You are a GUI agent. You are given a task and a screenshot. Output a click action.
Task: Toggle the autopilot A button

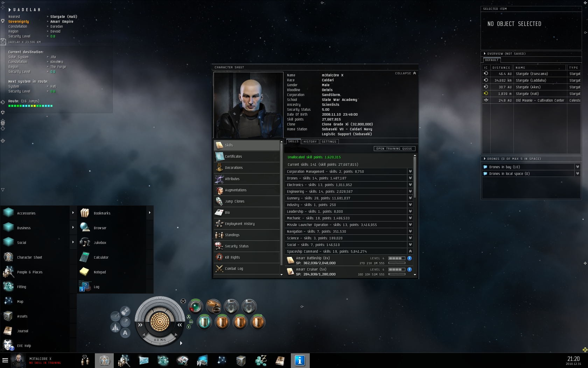125,333
